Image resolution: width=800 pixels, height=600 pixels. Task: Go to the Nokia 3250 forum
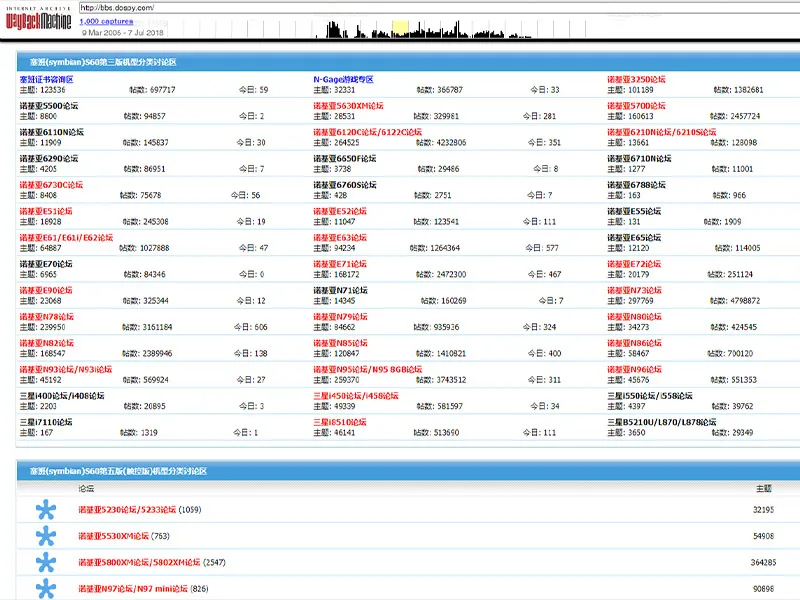[636, 80]
